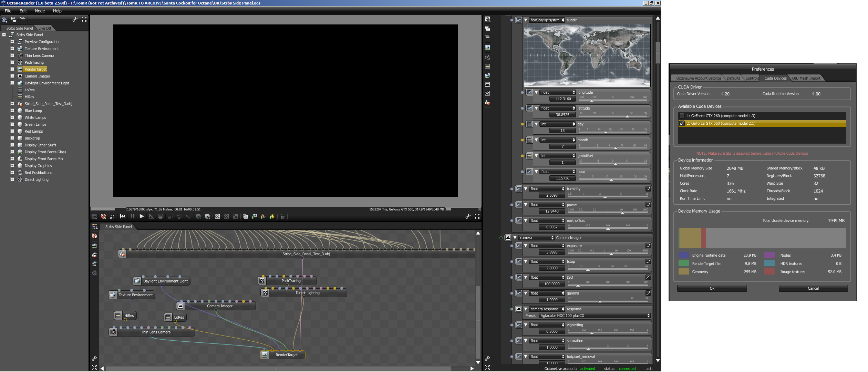Click the lock viewport resolution icon
868x372 pixels.
point(282,217)
